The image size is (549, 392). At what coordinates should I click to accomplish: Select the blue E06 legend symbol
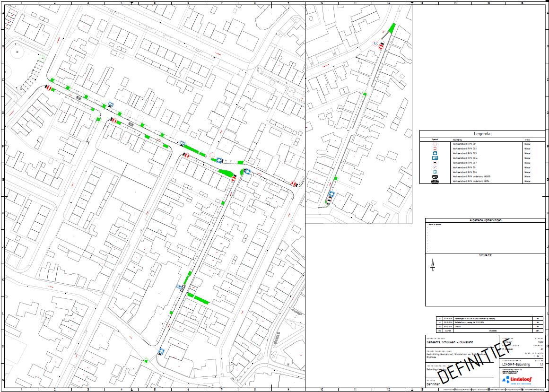pyautogui.click(x=435, y=172)
